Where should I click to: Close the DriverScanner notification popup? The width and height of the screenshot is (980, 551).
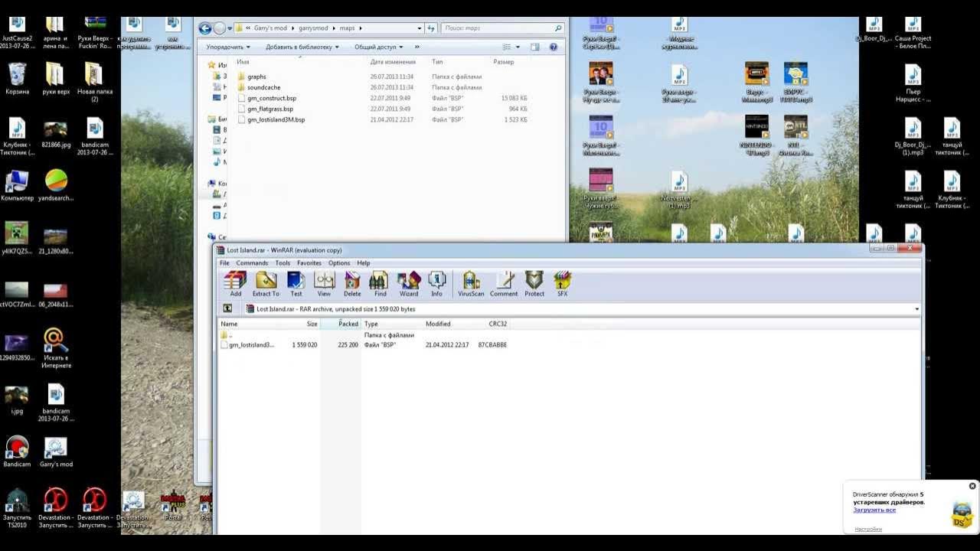click(x=972, y=486)
